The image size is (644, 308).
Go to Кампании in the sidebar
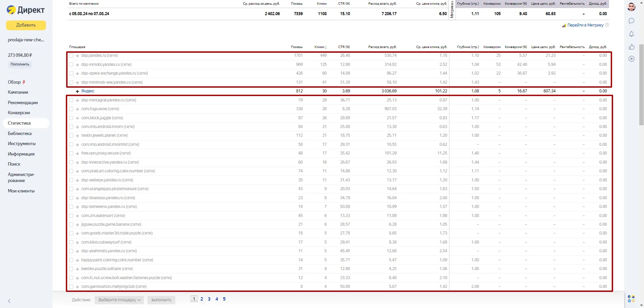pos(18,92)
